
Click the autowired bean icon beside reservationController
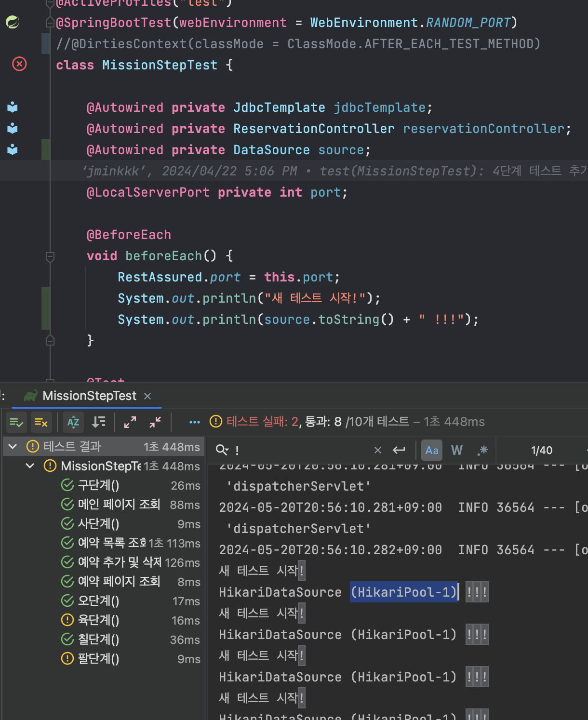click(13, 128)
